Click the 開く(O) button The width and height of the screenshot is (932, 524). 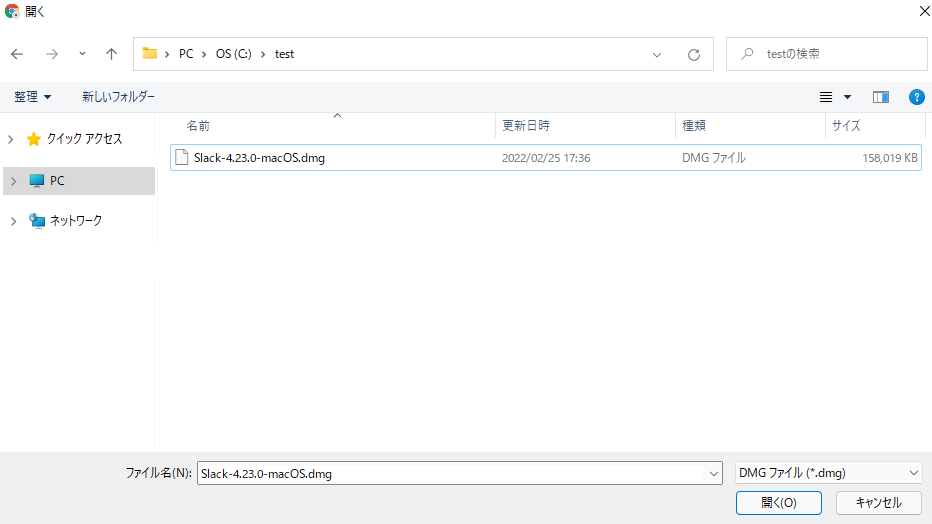779,503
